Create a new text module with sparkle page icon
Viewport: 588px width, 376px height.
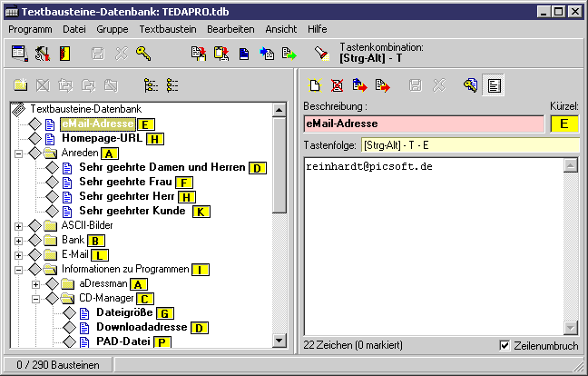coord(315,85)
